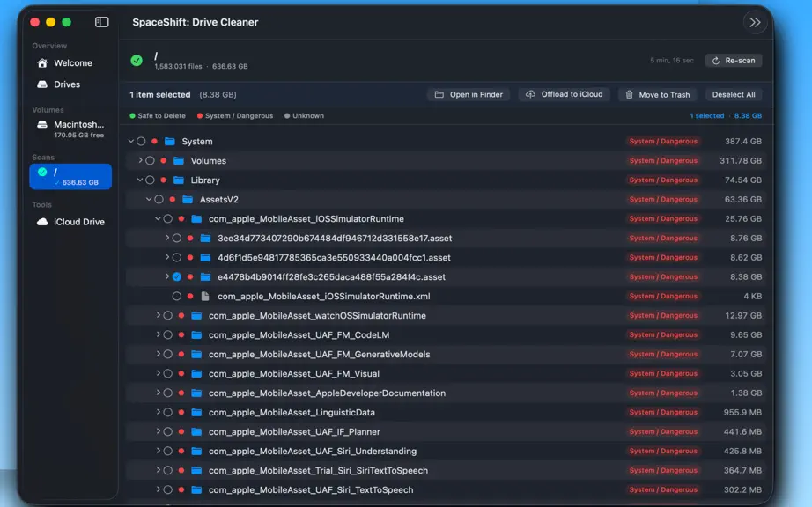The image size is (812, 507).
Task: Toggle the sidebar panel icon
Action: point(101,22)
